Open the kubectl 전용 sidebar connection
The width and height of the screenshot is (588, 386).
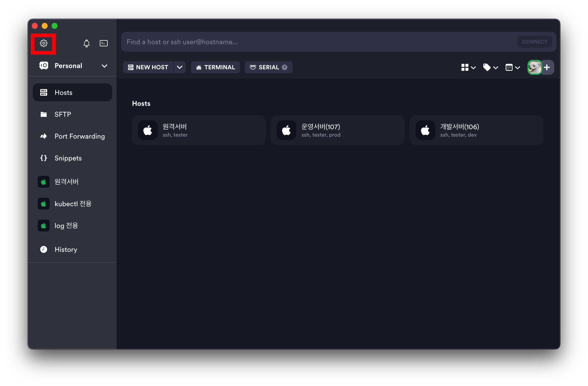click(x=73, y=204)
